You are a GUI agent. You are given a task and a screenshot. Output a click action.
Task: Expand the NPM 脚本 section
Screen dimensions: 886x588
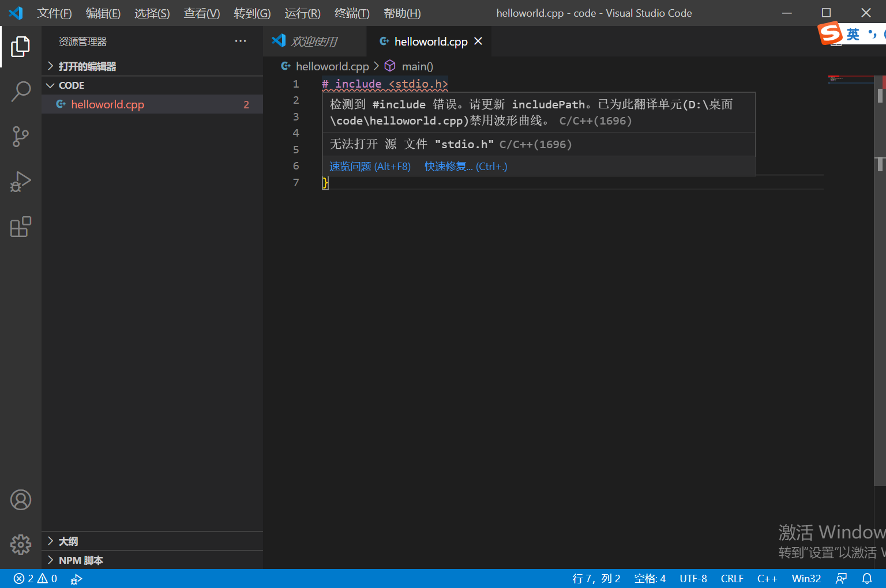coord(152,560)
